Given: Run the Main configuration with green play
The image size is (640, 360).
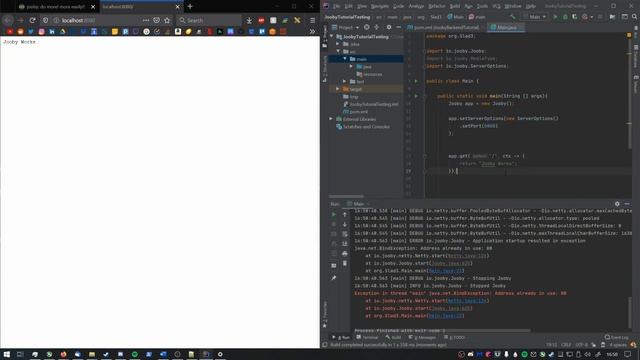Looking at the screenshot, I should pos(555,17).
